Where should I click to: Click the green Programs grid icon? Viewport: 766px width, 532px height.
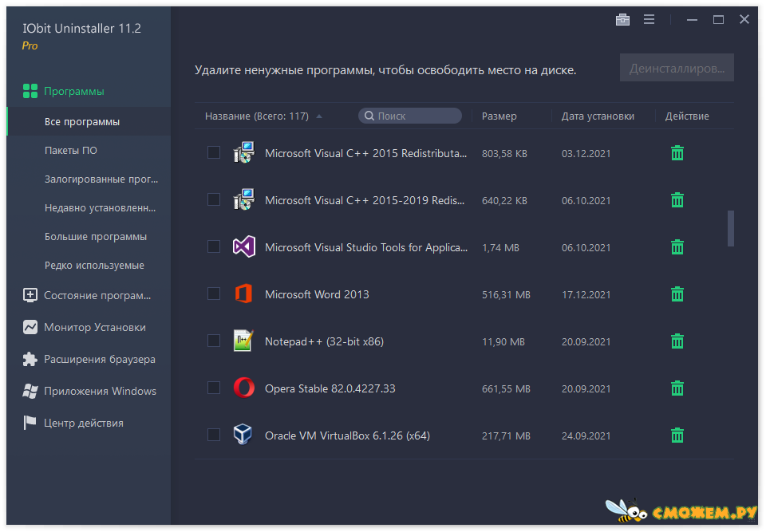click(x=30, y=91)
